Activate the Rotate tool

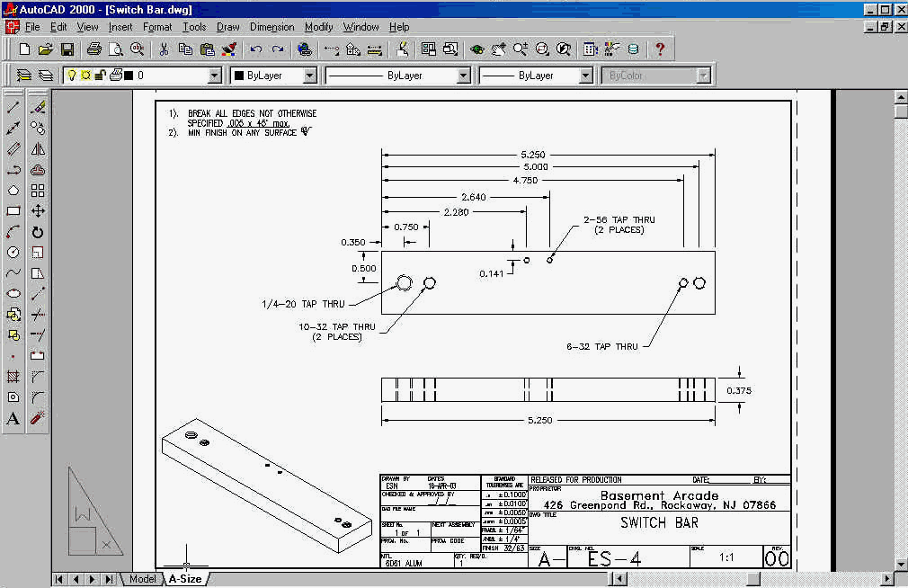pos(38,232)
